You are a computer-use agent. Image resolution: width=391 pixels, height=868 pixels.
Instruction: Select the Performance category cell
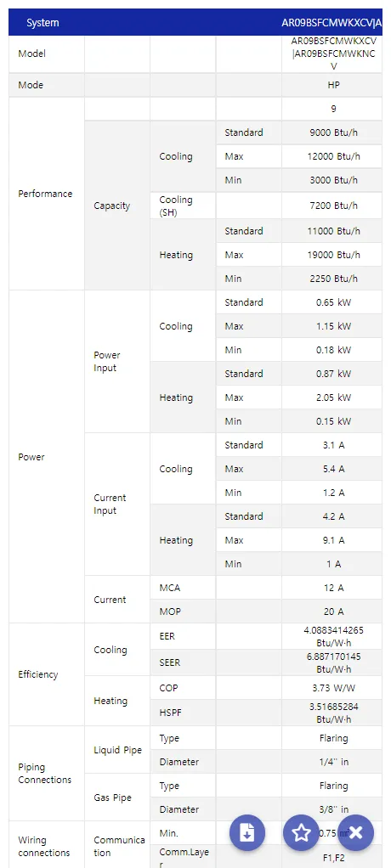(45, 194)
